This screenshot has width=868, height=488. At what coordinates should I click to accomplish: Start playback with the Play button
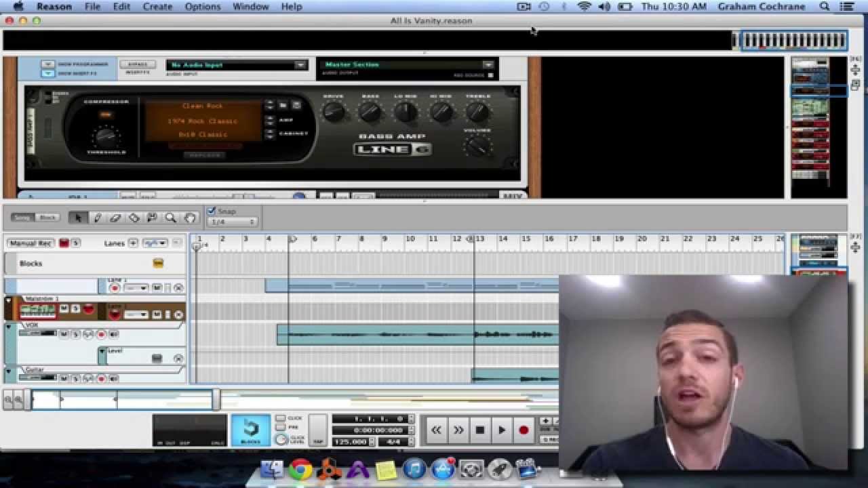point(502,430)
